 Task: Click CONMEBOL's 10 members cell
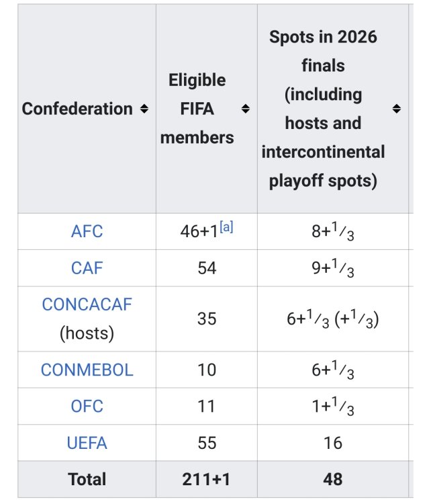[x=207, y=370]
